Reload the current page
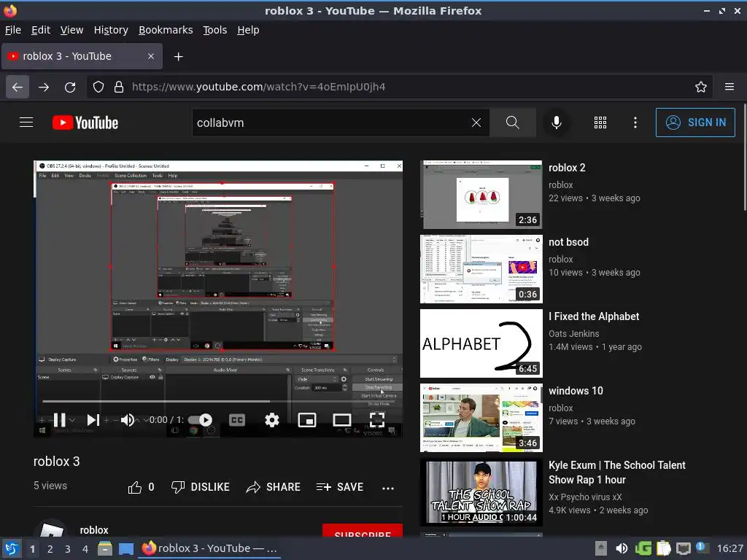 [x=70, y=87]
